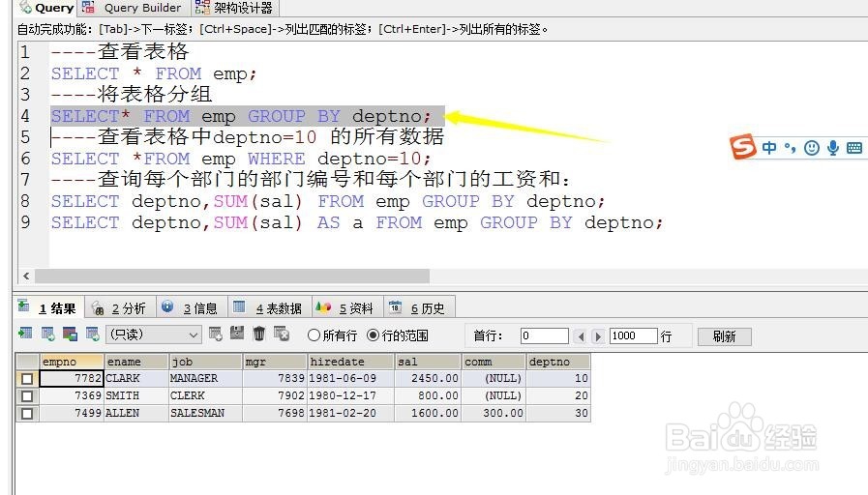This screenshot has height=495, width=868.
Task: Click the save changes floppy disk icon
Action: click(x=237, y=334)
